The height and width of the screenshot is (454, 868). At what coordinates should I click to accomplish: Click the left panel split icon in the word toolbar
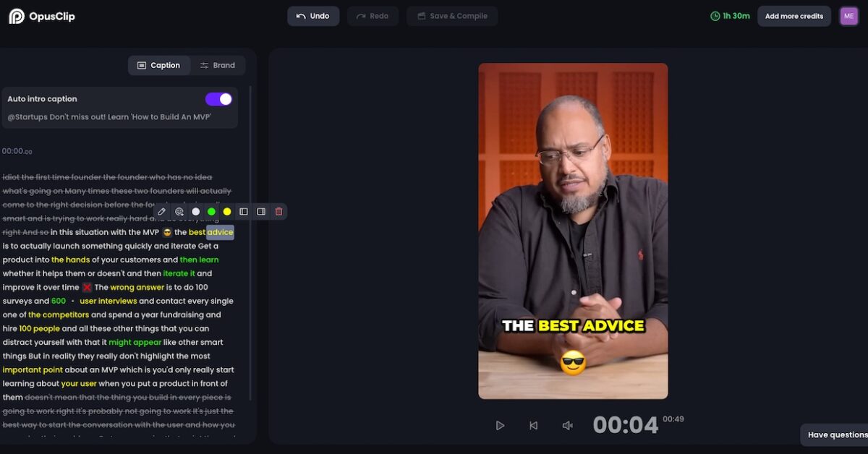[244, 212]
